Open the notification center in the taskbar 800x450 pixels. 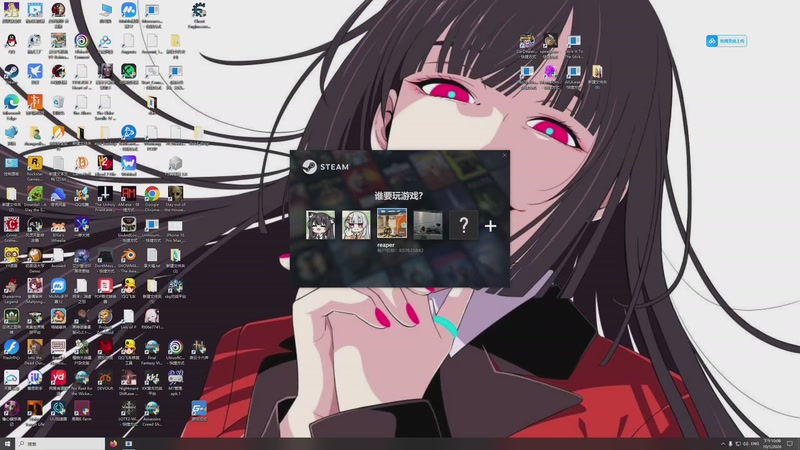(790, 444)
